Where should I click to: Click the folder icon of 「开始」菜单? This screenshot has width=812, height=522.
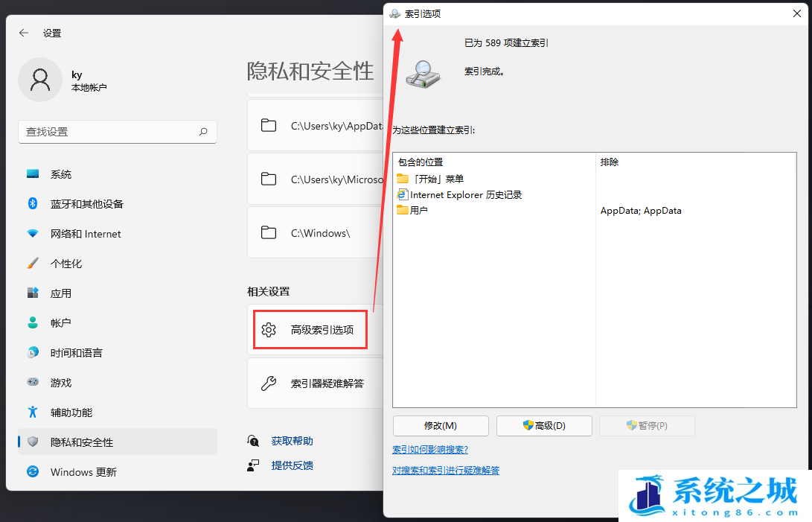pyautogui.click(x=403, y=179)
